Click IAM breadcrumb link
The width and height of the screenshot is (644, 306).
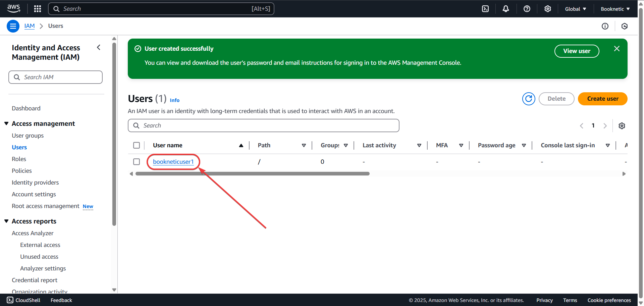30,26
